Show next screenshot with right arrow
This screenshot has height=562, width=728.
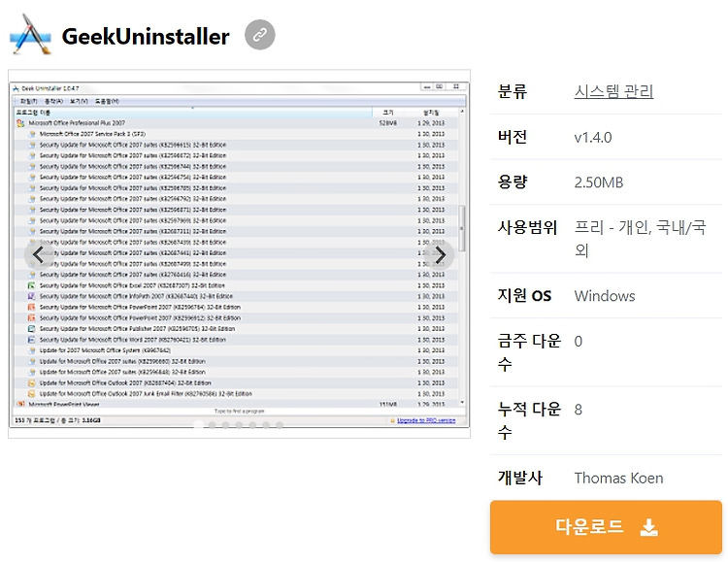coord(440,254)
